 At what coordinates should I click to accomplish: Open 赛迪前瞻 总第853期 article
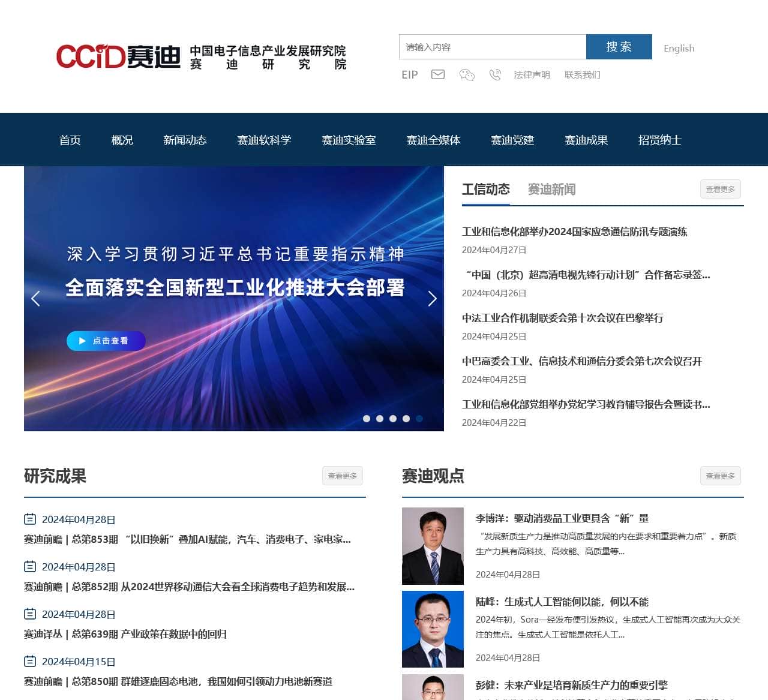coord(187,539)
